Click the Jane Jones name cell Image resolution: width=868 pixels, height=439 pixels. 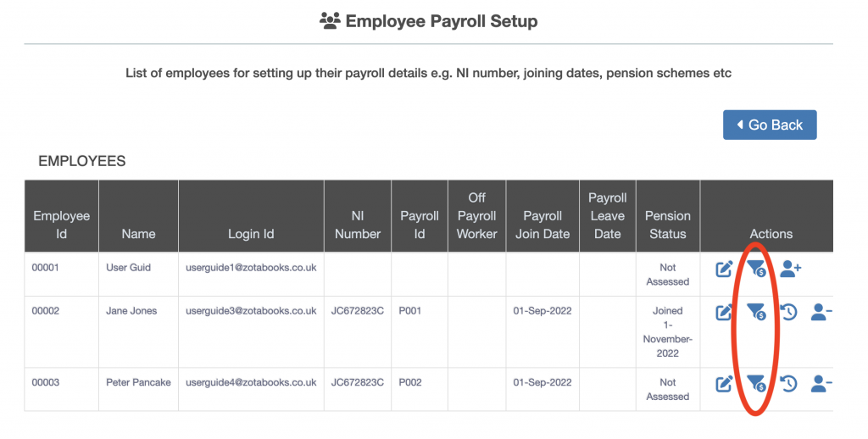pos(131,311)
